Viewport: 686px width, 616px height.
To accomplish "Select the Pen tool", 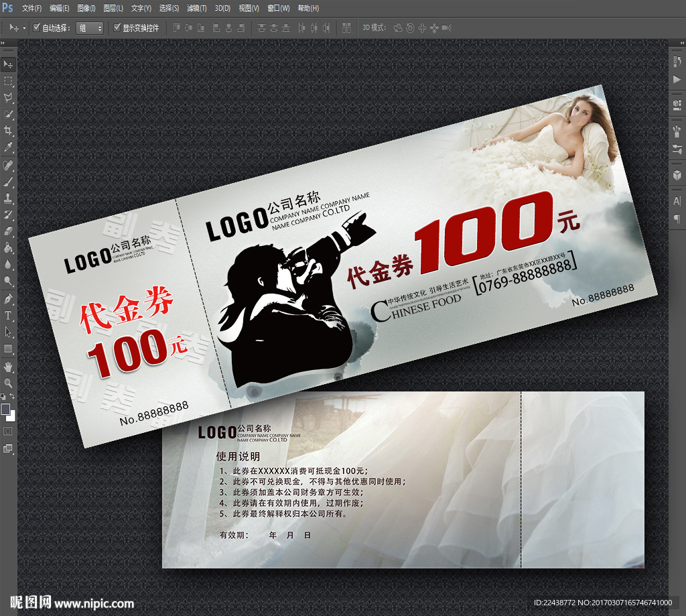I will tap(8, 299).
